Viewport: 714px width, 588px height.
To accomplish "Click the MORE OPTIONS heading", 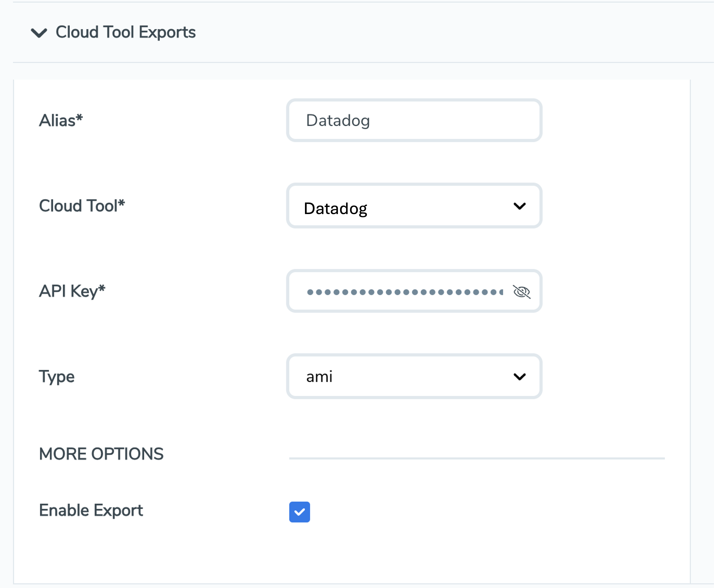I will pyautogui.click(x=101, y=454).
